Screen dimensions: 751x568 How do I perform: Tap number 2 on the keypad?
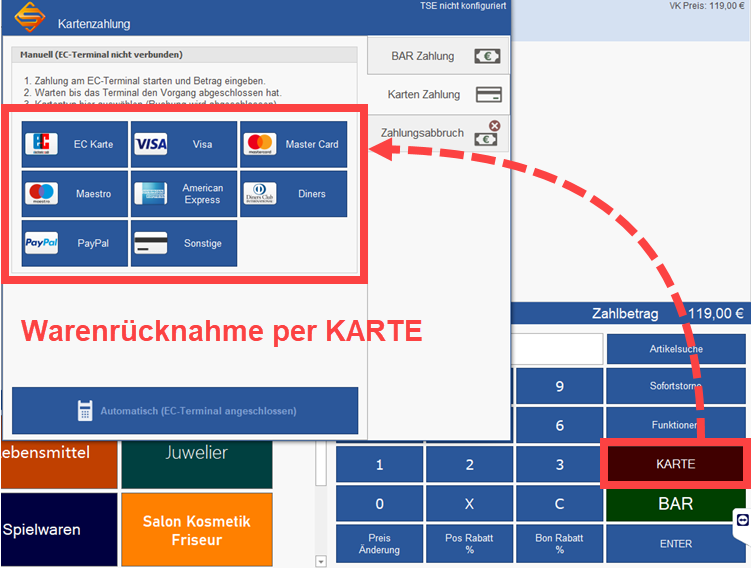pyautogui.click(x=469, y=465)
